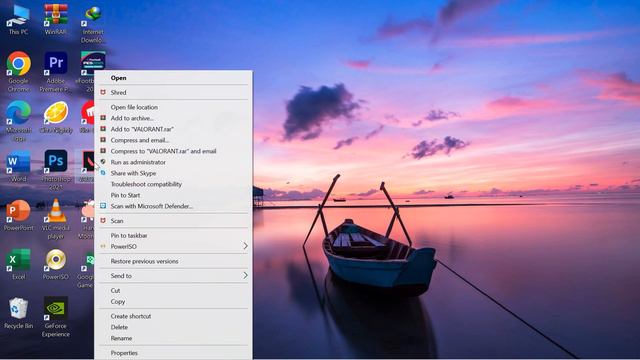Screen dimensions: 640x360
Task: Select the GeForce Experience shortcut
Action: pos(56,317)
